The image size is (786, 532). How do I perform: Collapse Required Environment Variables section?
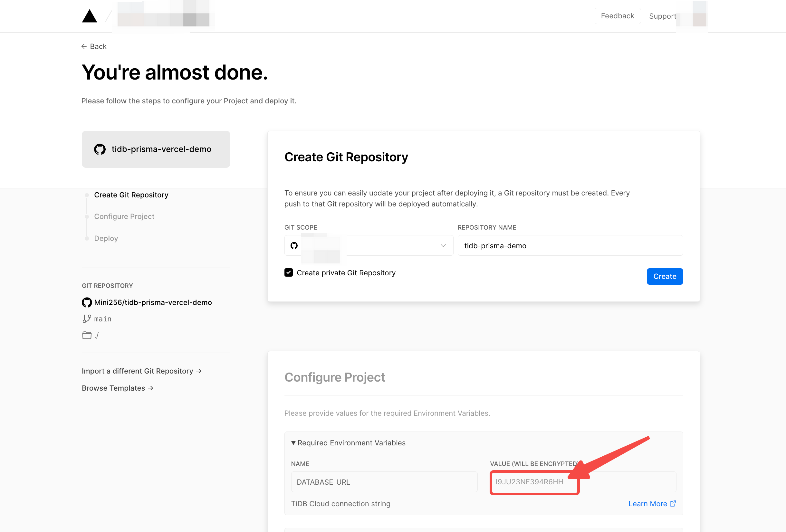[293, 443]
